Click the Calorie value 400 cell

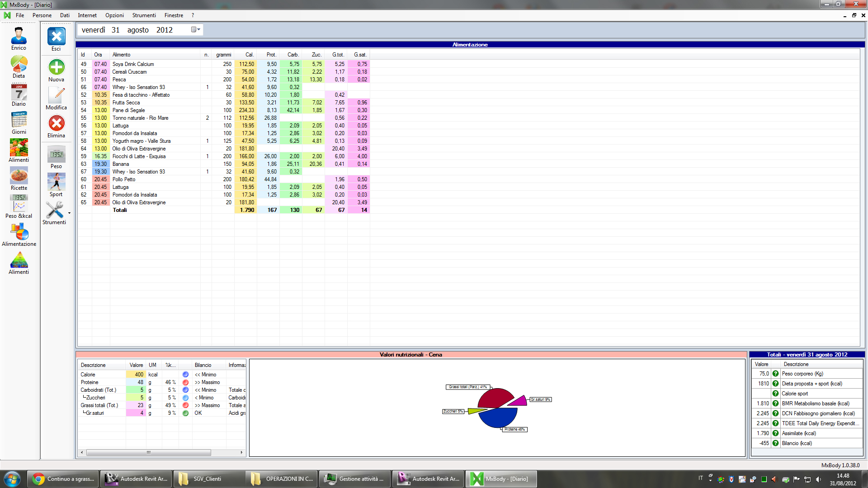136,375
